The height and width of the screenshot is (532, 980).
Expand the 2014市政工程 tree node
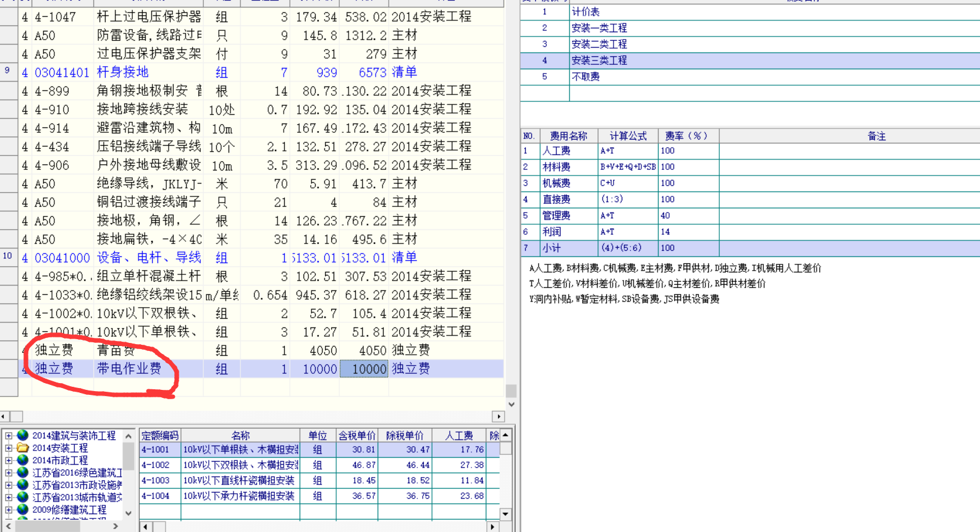(x=9, y=460)
